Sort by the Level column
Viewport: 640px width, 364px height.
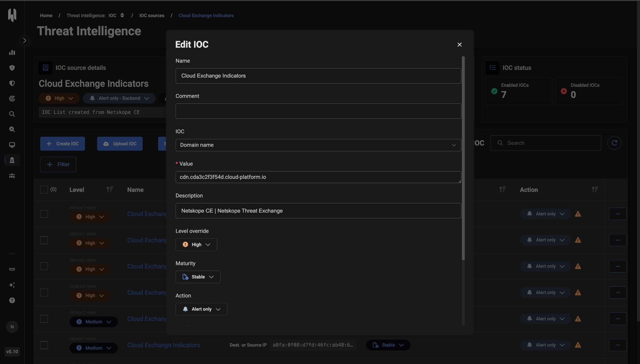coord(110,189)
